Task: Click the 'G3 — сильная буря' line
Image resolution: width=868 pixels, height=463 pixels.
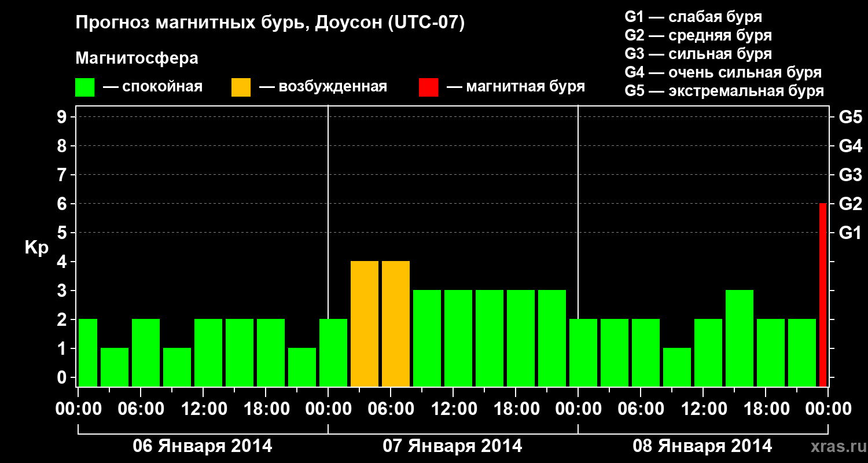Action: [698, 54]
